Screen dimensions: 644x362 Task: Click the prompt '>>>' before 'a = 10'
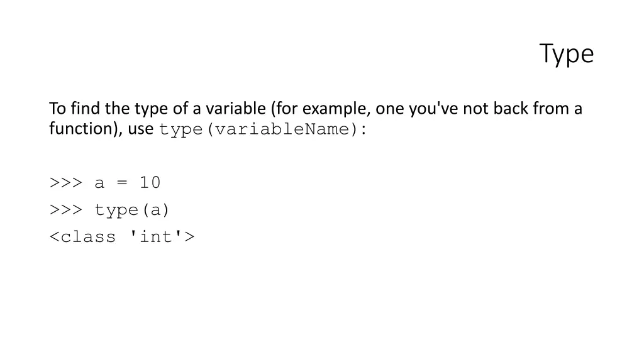[66, 183]
